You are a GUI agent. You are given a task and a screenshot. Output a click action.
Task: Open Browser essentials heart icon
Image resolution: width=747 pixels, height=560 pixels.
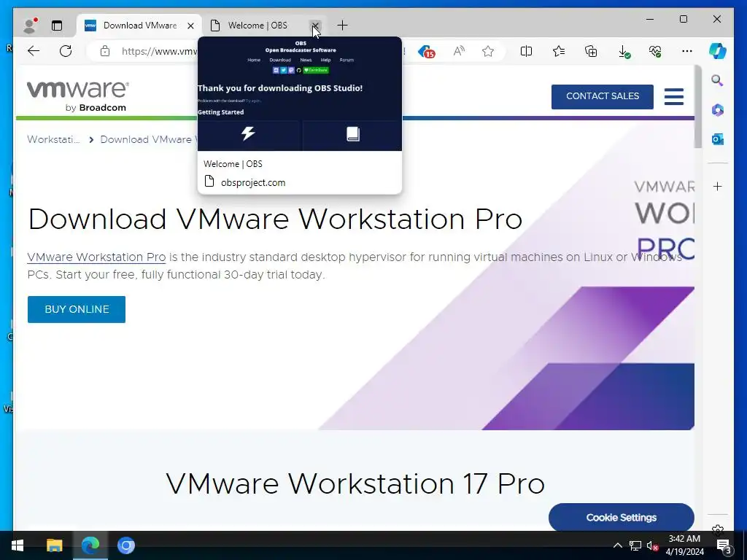[x=655, y=51]
